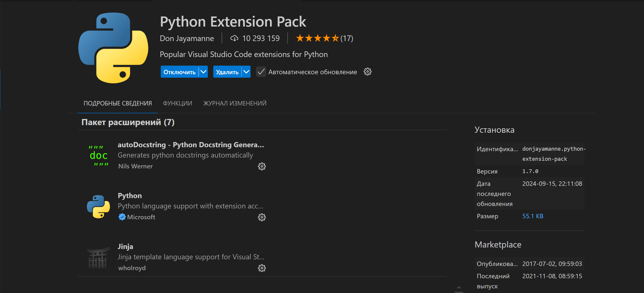The image size is (644, 293).
Task: Open the Don Jayamanne publisher link
Action: (x=187, y=38)
